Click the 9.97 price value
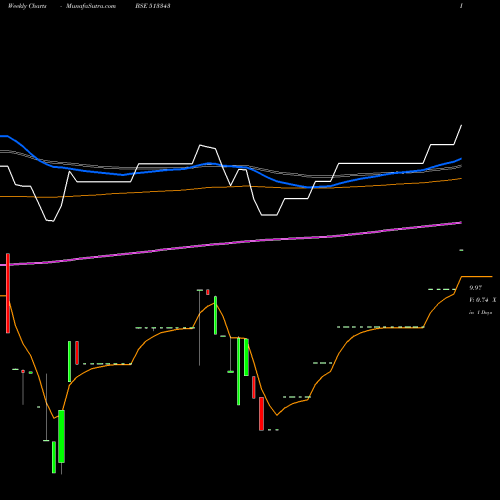Viewport: 500px width, 500px height. (475, 288)
